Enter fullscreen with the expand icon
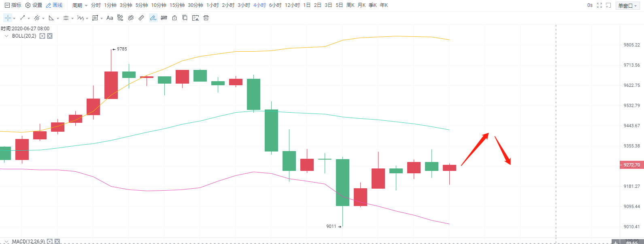The image size is (644, 244). point(600,5)
